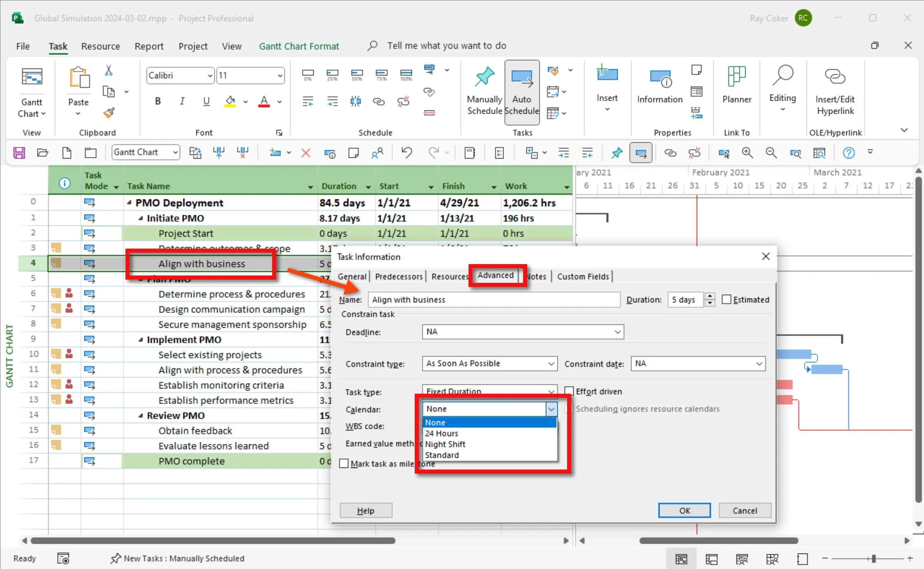Click the Split Task icon in ribbon
Viewport: 924px width, 569px height.
[355, 101]
